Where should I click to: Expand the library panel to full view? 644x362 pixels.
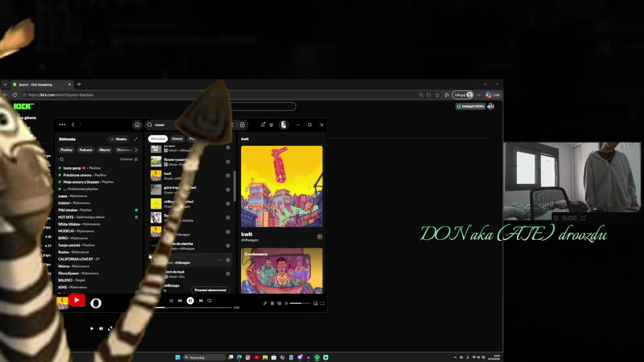pyautogui.click(x=135, y=139)
